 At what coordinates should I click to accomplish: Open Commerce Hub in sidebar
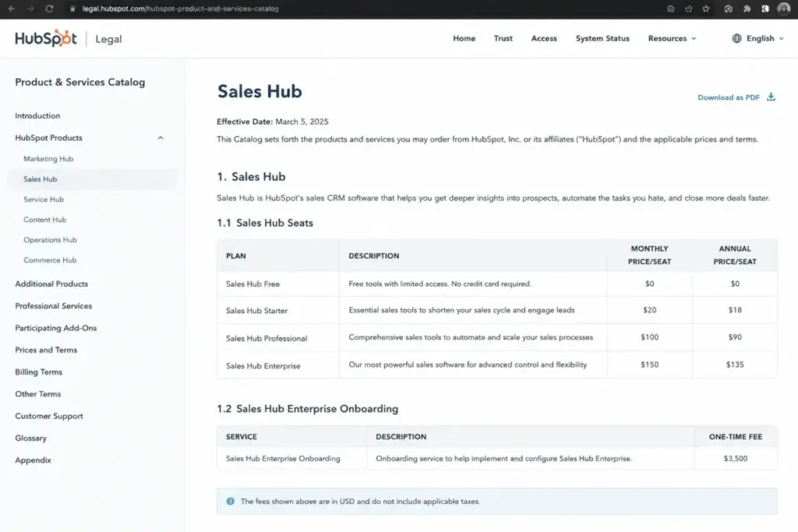tap(50, 260)
